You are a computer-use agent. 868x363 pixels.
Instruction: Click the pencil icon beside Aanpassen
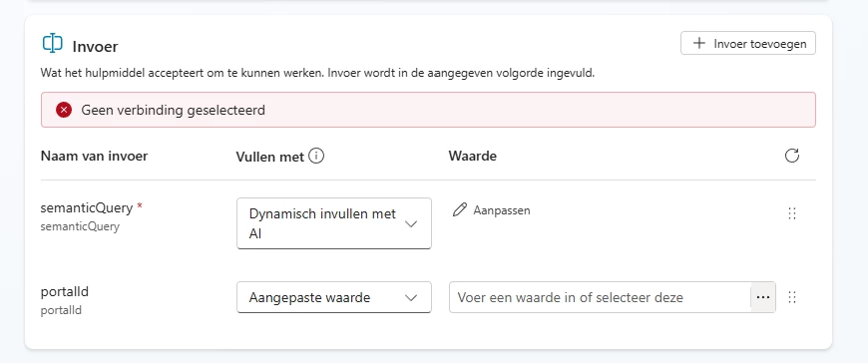click(460, 209)
